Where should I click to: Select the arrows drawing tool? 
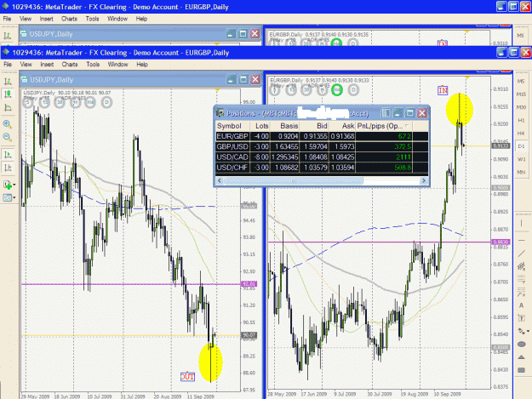[521, 331]
